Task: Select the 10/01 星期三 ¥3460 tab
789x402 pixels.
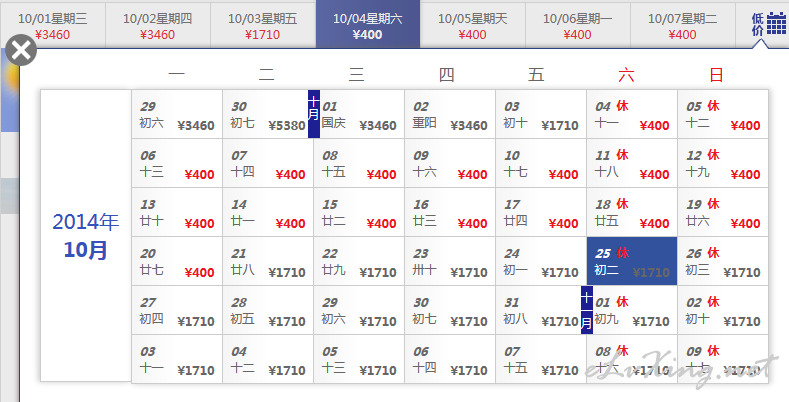Action: (52, 25)
